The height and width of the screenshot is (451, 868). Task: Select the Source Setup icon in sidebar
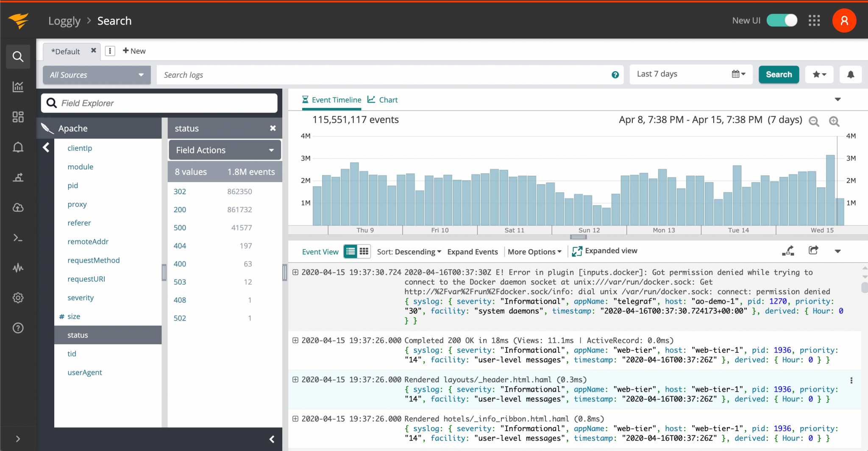pyautogui.click(x=18, y=177)
